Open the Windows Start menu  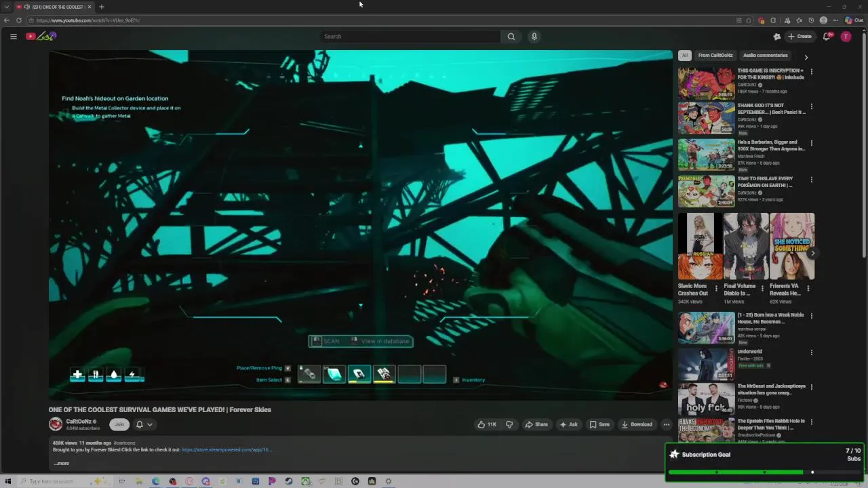(x=8, y=482)
